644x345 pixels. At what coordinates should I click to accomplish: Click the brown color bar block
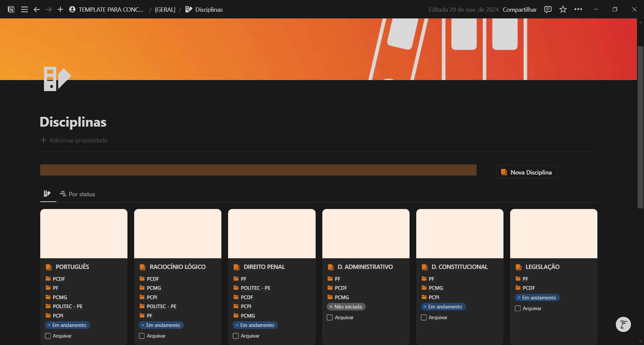point(258,170)
